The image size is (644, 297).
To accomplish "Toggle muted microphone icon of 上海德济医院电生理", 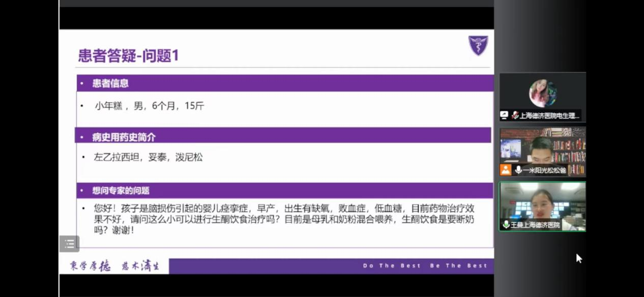I will [515, 115].
